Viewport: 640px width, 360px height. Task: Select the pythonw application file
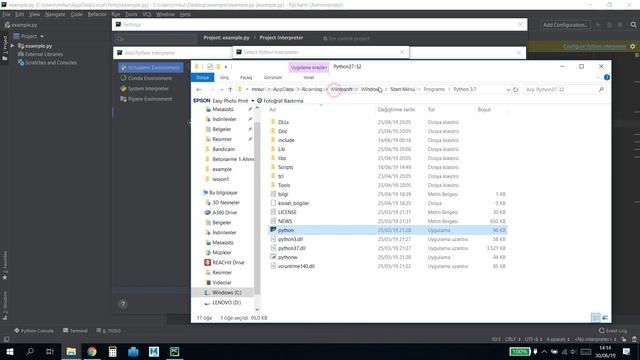pos(287,257)
